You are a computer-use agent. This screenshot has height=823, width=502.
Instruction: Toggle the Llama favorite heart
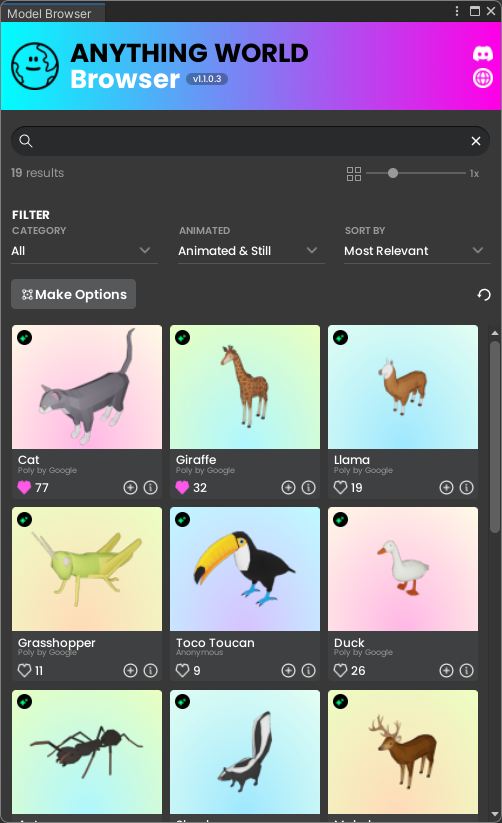(340, 488)
